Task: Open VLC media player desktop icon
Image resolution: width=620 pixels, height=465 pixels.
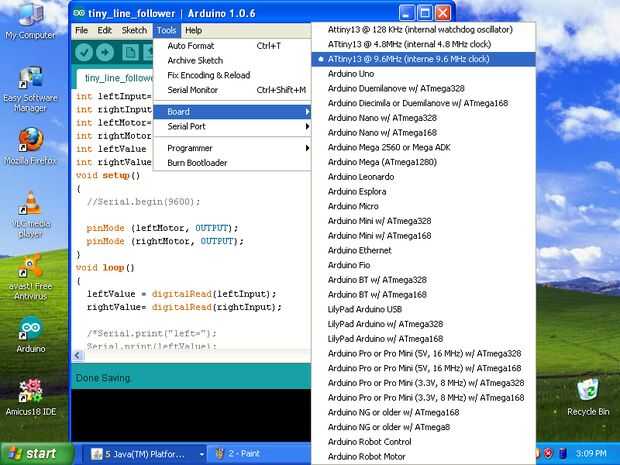Action: (x=30, y=215)
